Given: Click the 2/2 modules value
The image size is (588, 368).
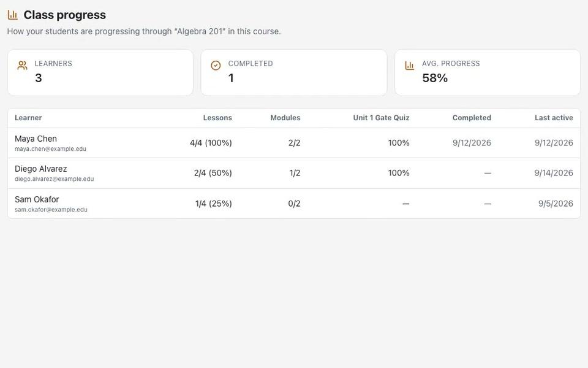Looking at the screenshot, I should point(295,143).
